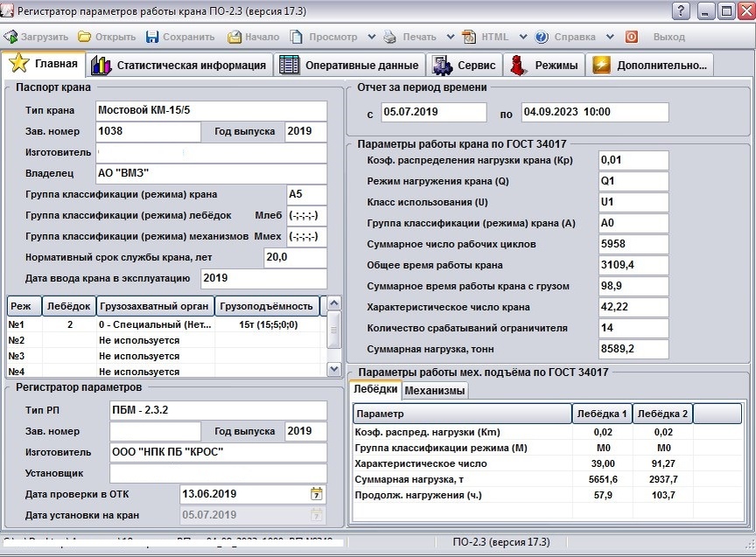Click the Тип РП field ПБМ - 2.3.2
Viewport: 756px width, 557px height.
218,410
